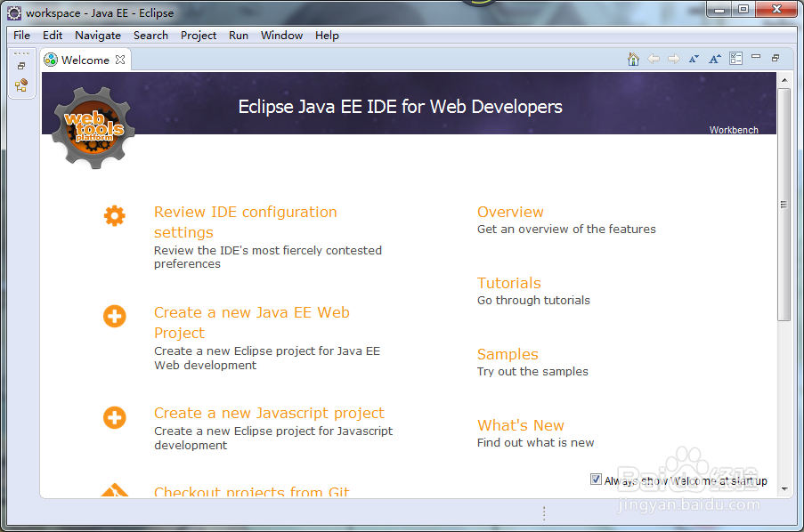804x532 pixels.
Task: Click plus icon beside Javascript project
Action: point(114,417)
